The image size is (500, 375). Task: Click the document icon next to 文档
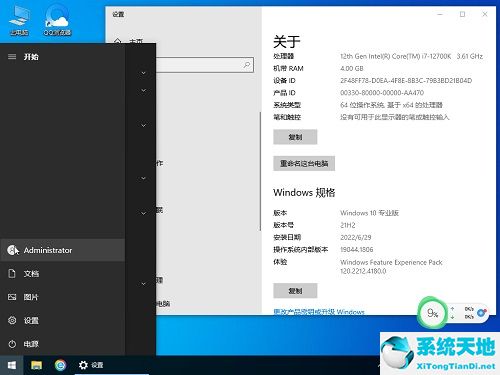coord(12,274)
